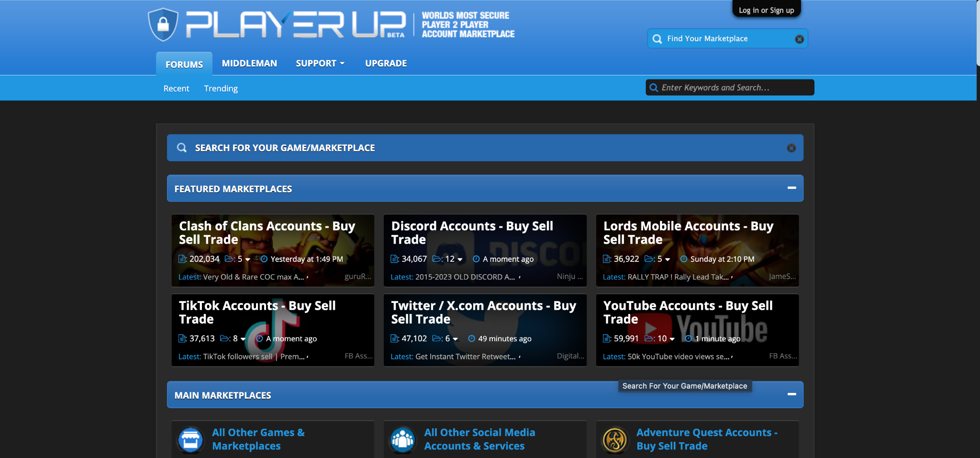Open the Support dropdown menu
This screenshot has width=980, height=458.
(320, 63)
